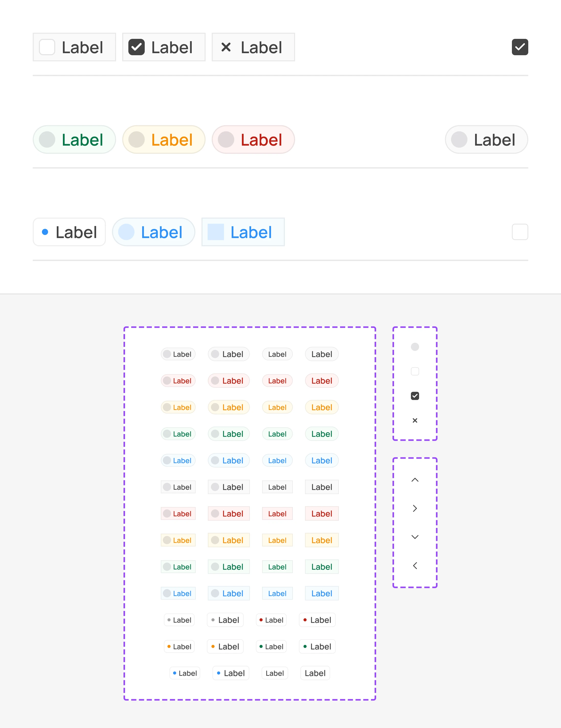
Task: Collapse using the downward chevron
Action: (x=414, y=537)
